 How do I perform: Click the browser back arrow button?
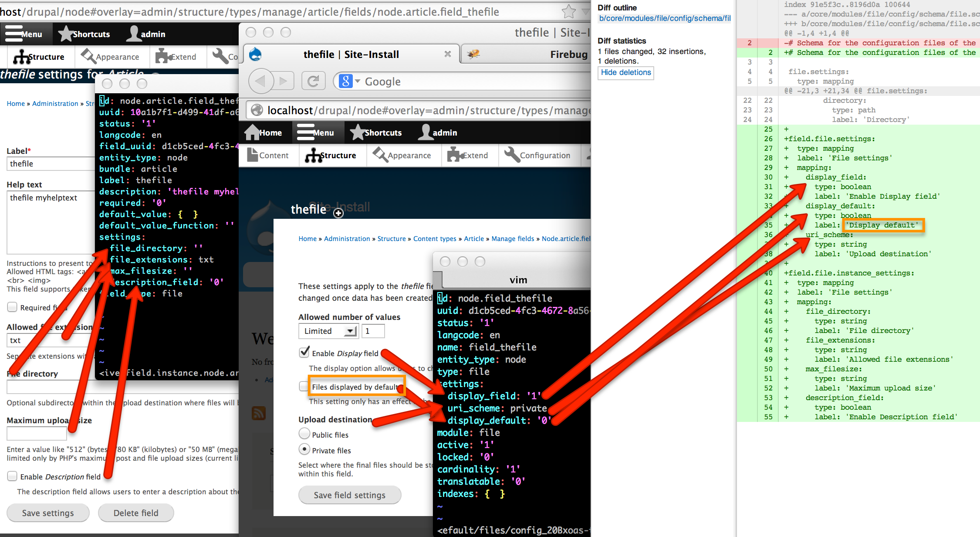point(260,81)
